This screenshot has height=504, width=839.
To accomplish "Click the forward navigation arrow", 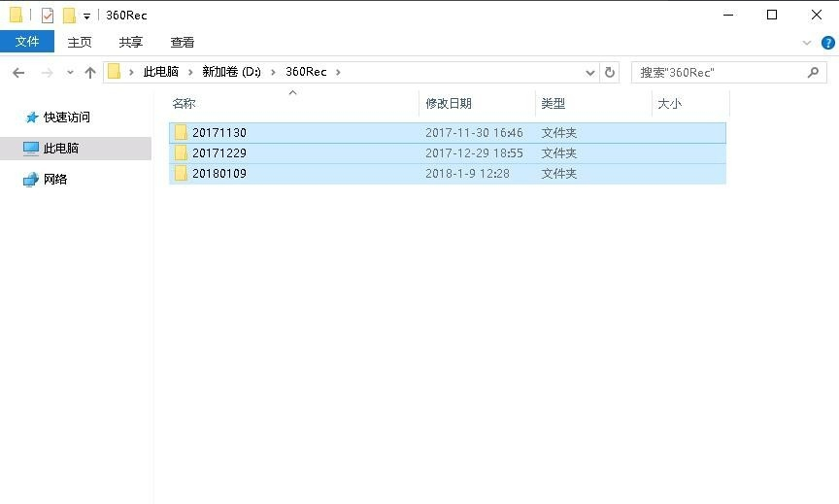I will tap(47, 72).
